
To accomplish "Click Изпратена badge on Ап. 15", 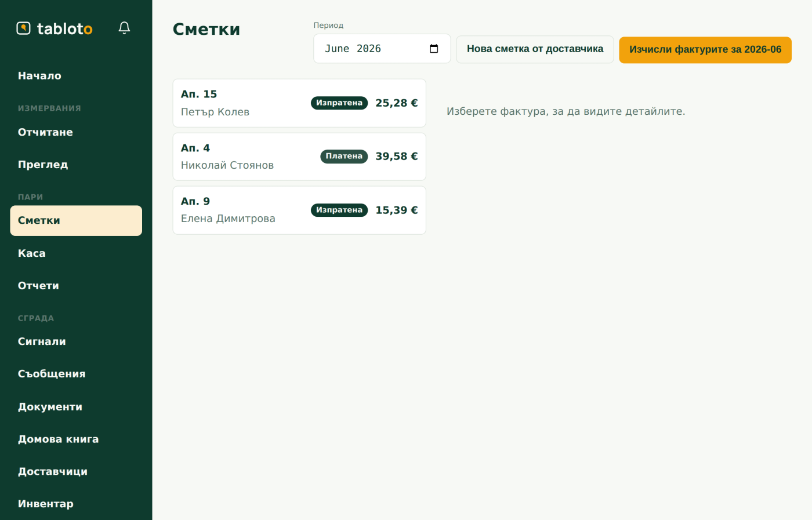I will pos(339,103).
